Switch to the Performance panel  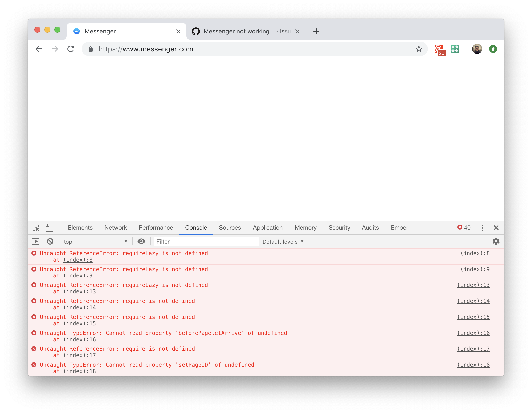pyautogui.click(x=156, y=228)
